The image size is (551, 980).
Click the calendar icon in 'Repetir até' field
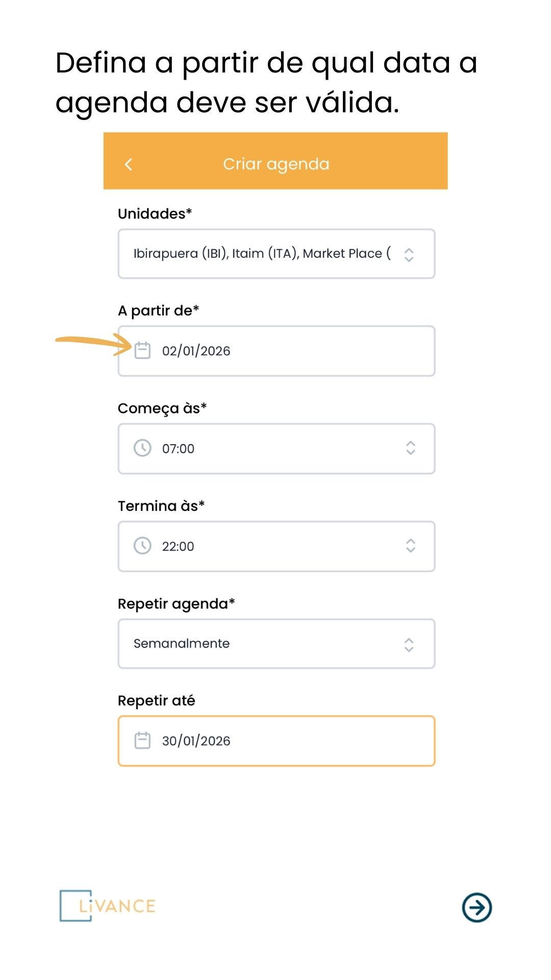[x=142, y=740]
